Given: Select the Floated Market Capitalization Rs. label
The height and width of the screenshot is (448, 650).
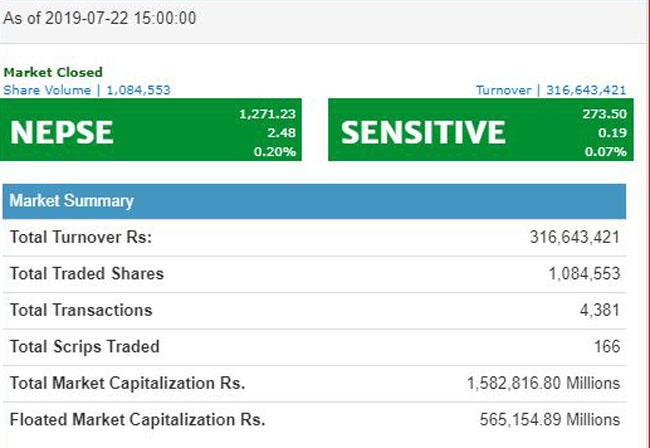Looking at the screenshot, I should 137,420.
